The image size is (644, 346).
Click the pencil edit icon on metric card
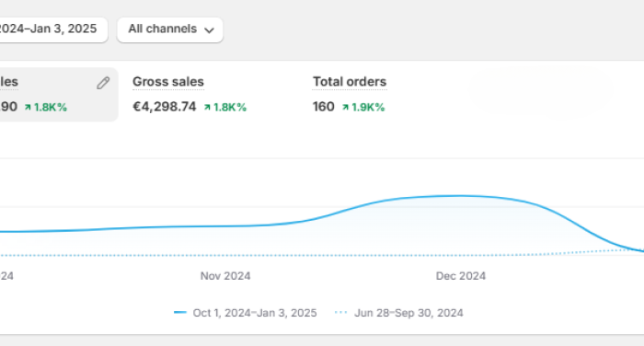(x=103, y=83)
